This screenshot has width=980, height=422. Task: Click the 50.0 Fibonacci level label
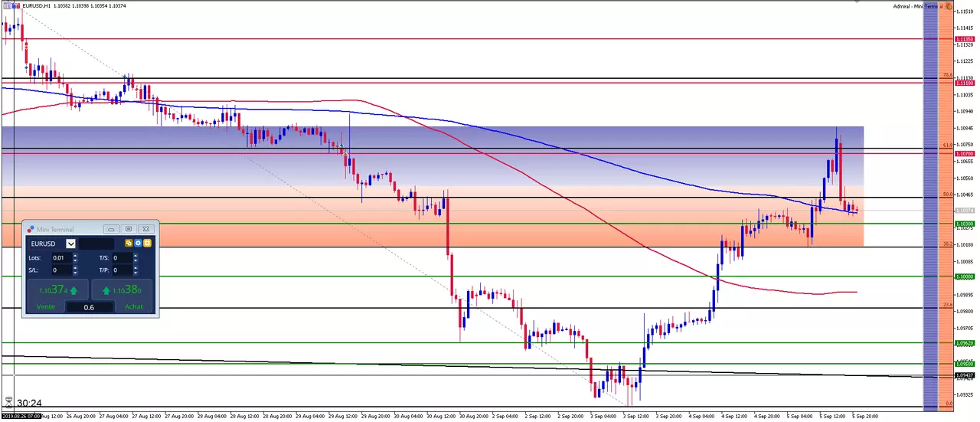947,195
